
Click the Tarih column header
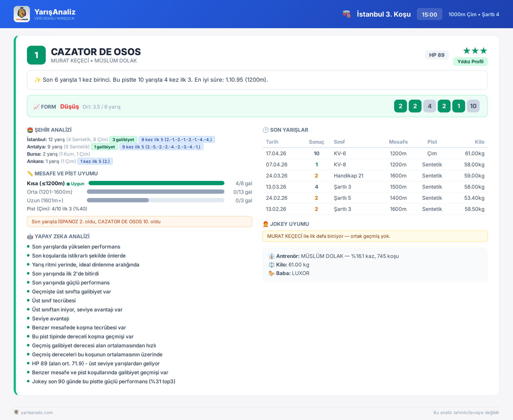[272, 142]
